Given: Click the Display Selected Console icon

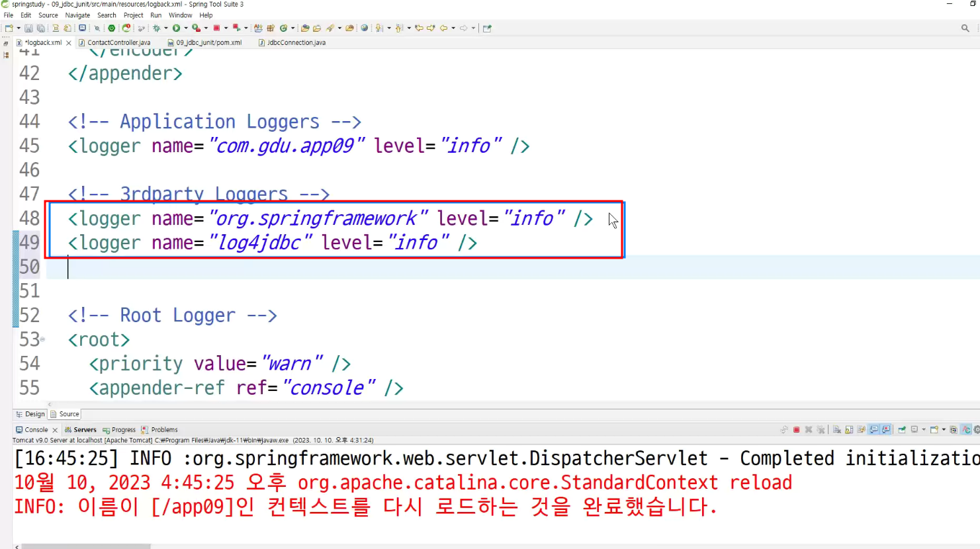Looking at the screenshot, I should coord(914,429).
